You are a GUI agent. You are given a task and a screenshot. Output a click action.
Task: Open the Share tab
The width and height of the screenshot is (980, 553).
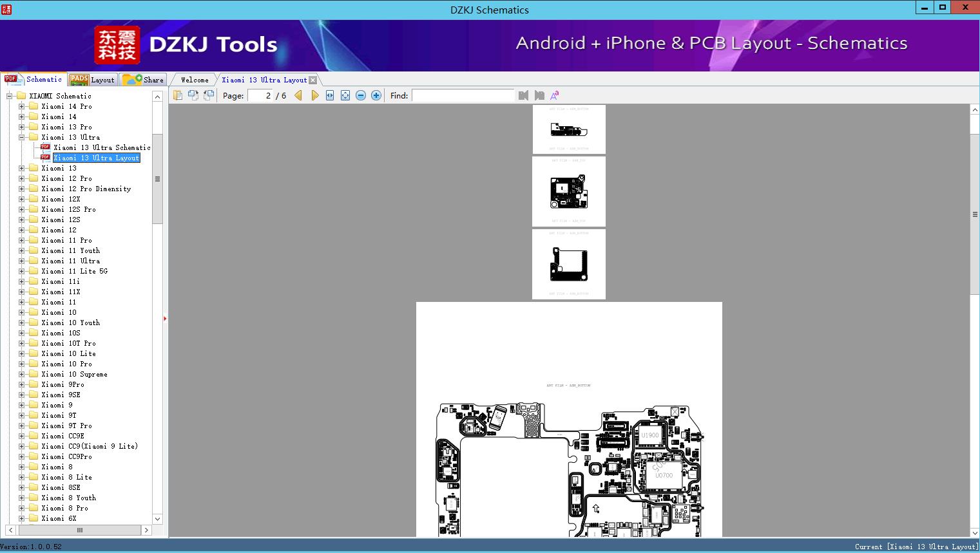tap(143, 79)
